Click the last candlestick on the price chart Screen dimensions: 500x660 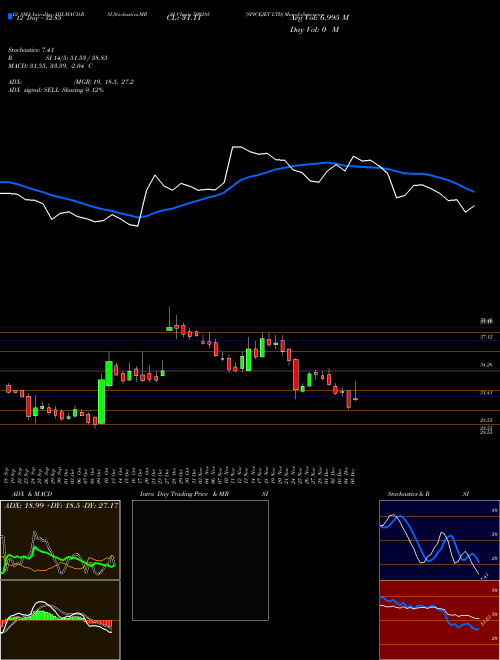point(355,397)
